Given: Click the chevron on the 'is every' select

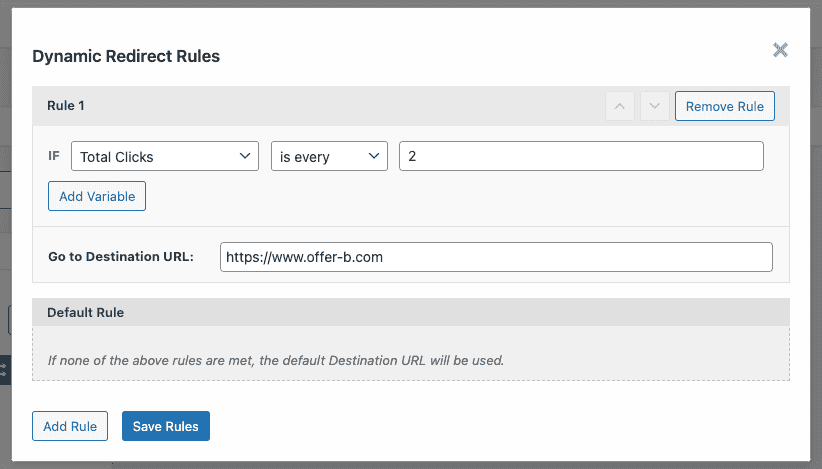Looking at the screenshot, I should (x=374, y=156).
